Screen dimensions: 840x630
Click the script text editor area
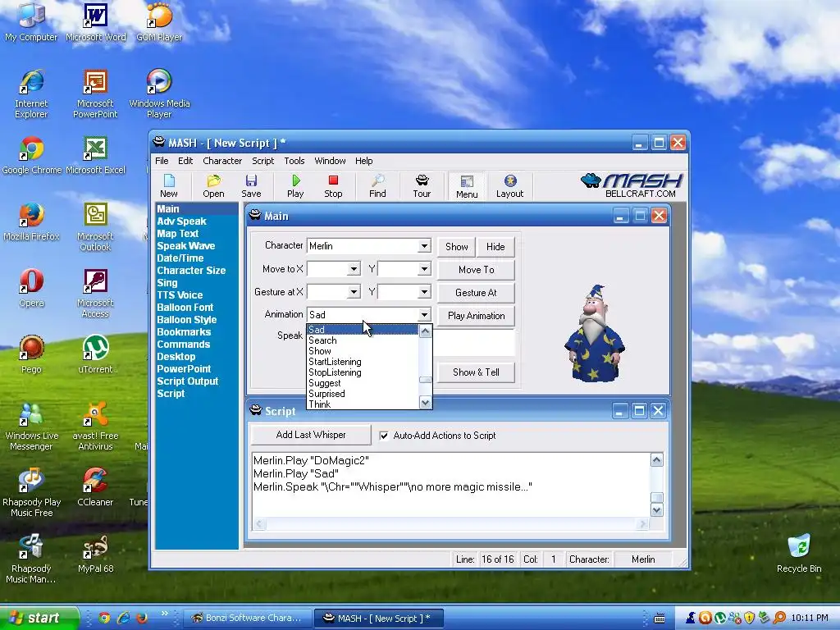click(x=451, y=485)
